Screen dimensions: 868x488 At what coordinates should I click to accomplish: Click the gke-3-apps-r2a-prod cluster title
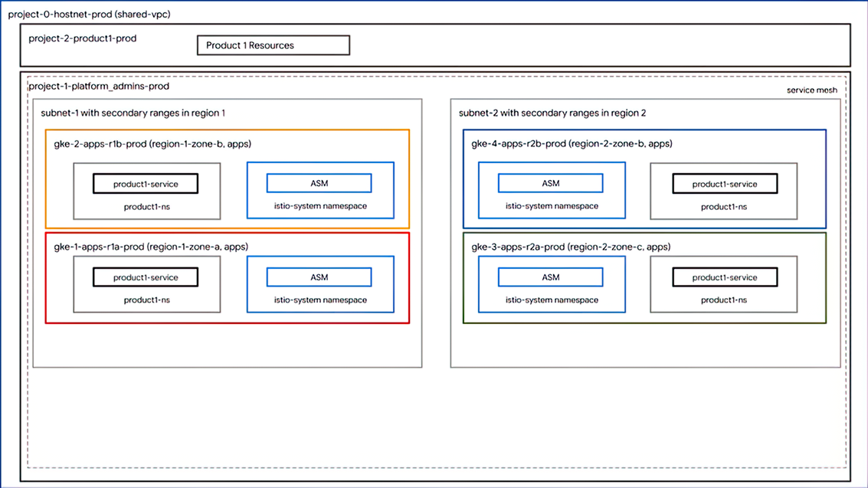click(x=571, y=247)
